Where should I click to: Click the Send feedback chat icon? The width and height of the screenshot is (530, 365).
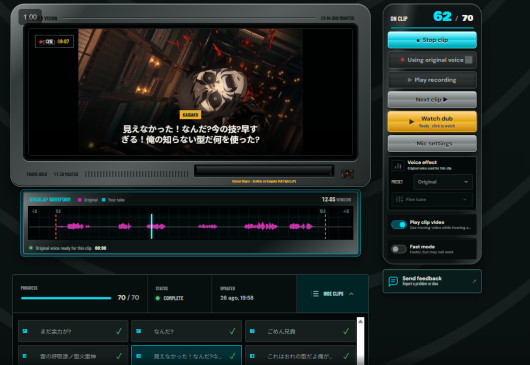pyautogui.click(x=393, y=281)
